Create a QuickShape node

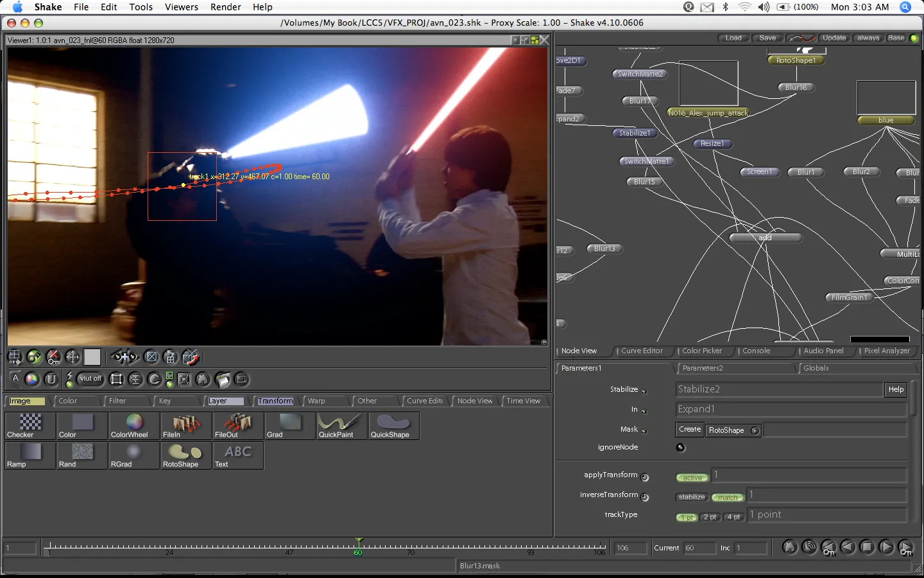[x=393, y=425]
